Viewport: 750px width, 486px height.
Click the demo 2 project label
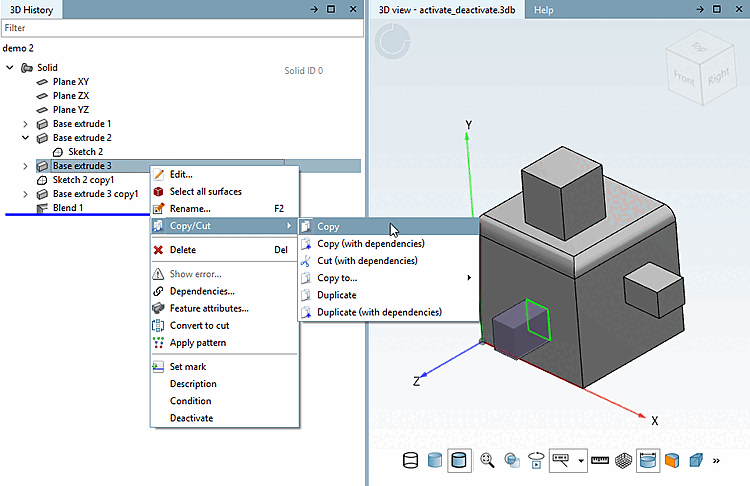18,48
